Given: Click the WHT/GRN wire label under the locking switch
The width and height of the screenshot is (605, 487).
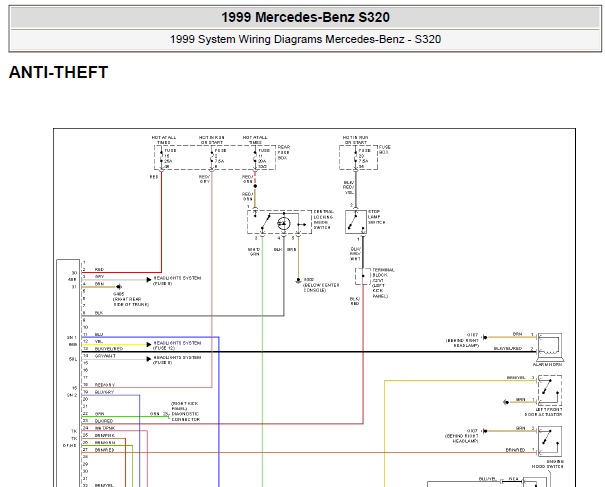Looking at the screenshot, I should (254, 252).
